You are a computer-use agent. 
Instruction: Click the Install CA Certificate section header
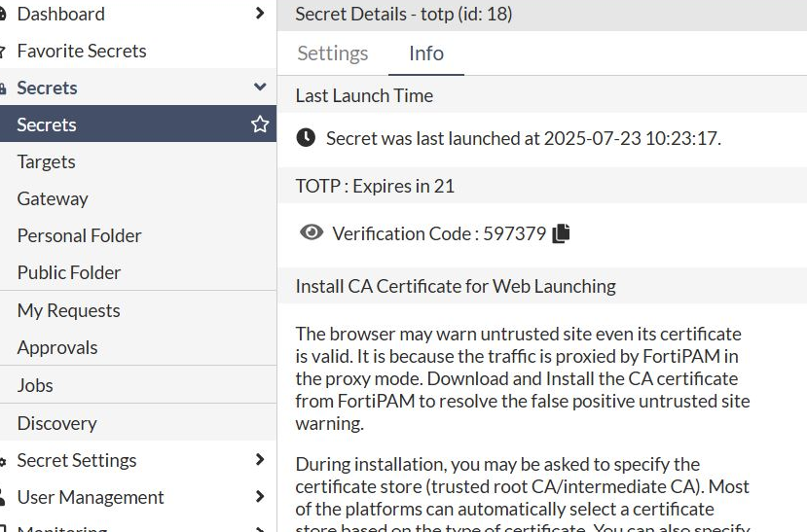click(456, 286)
